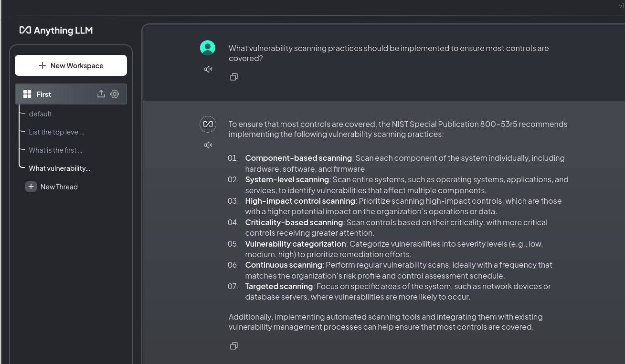Click the "Component-based scanning" list item
The width and height of the screenshot is (625, 364).
[x=298, y=158]
